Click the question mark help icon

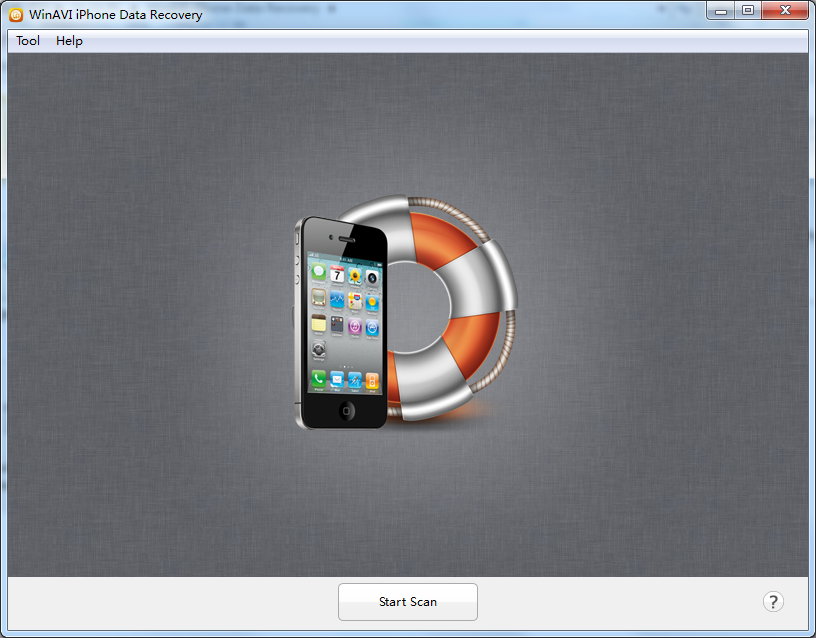pyautogui.click(x=773, y=602)
